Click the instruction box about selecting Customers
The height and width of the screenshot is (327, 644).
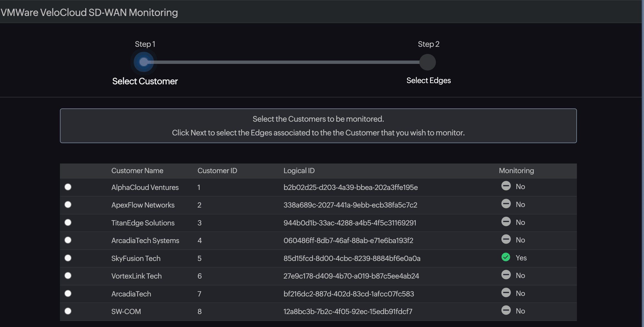(318, 126)
